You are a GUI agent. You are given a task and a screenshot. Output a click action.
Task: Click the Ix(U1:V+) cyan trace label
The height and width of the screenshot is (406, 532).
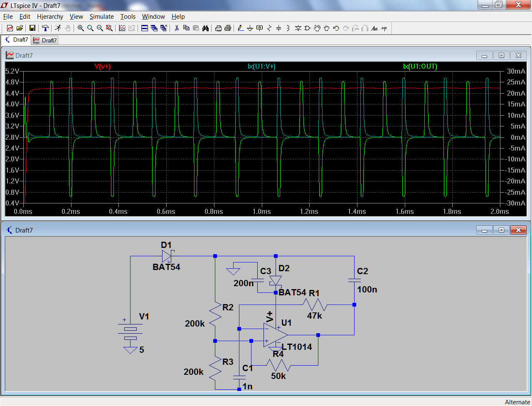[x=261, y=66]
